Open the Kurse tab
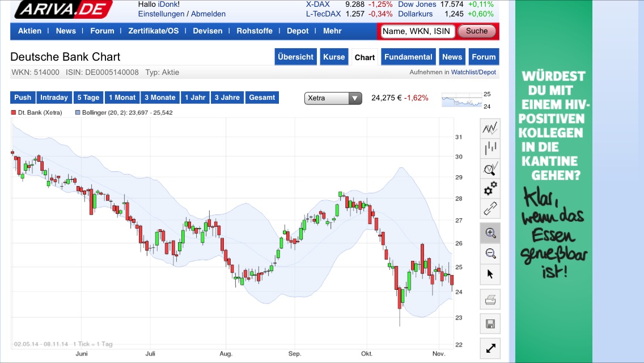This screenshot has height=363, width=644. (334, 57)
